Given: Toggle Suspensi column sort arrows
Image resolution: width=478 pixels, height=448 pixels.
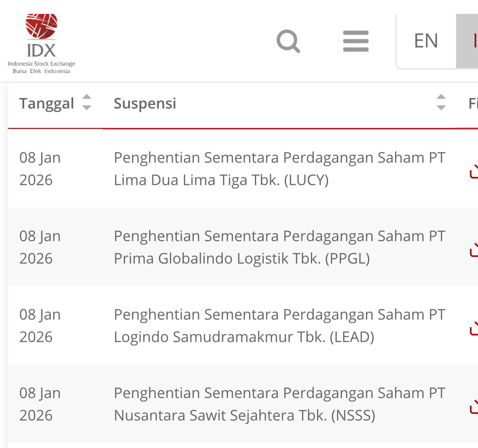Looking at the screenshot, I should coord(441,102).
